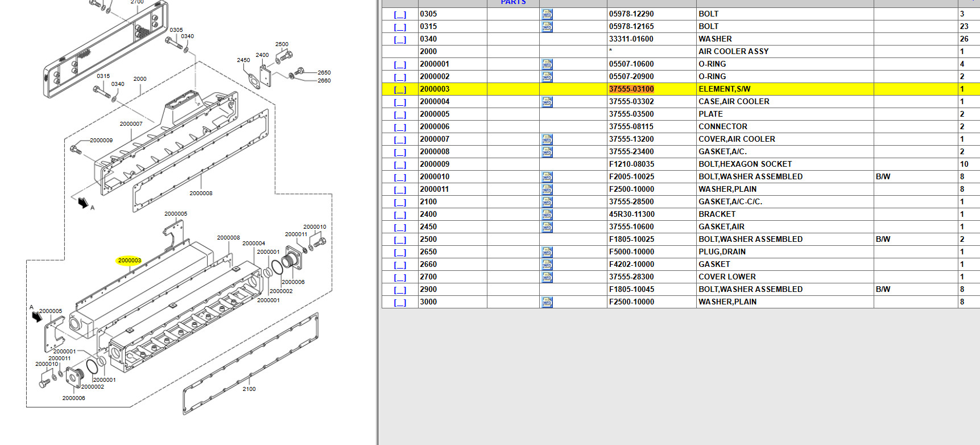Tick selection box for highlighted row 2000003
The height and width of the screenshot is (445, 980).
(x=400, y=90)
